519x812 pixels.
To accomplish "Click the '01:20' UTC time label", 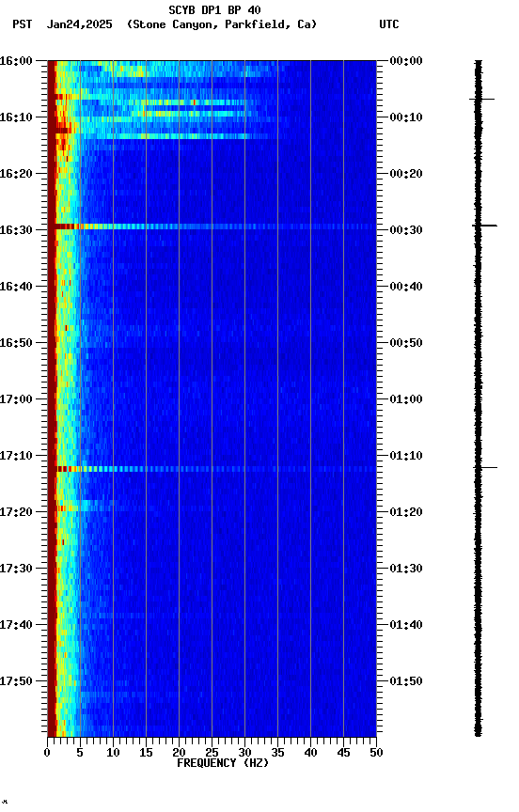I will point(406,512).
